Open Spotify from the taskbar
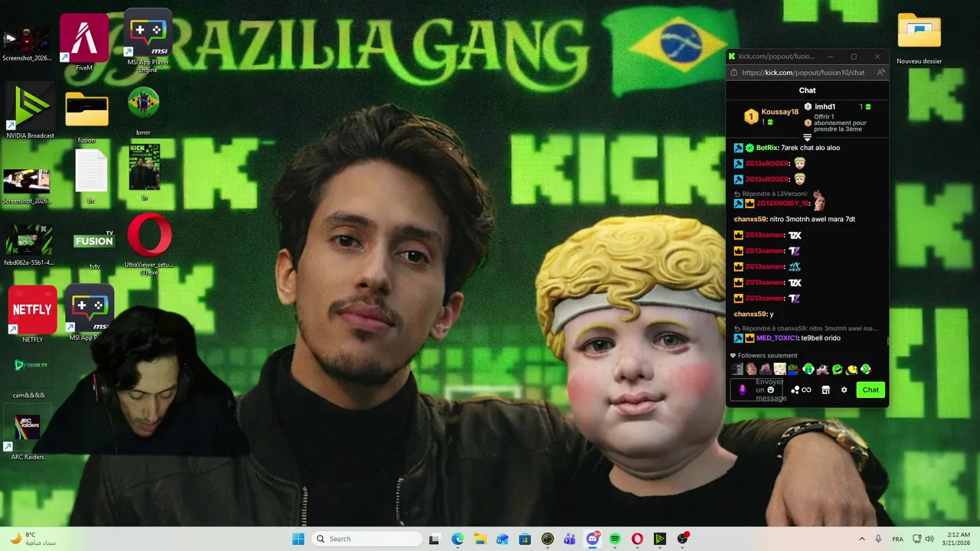Image resolution: width=980 pixels, height=551 pixels. [615, 539]
